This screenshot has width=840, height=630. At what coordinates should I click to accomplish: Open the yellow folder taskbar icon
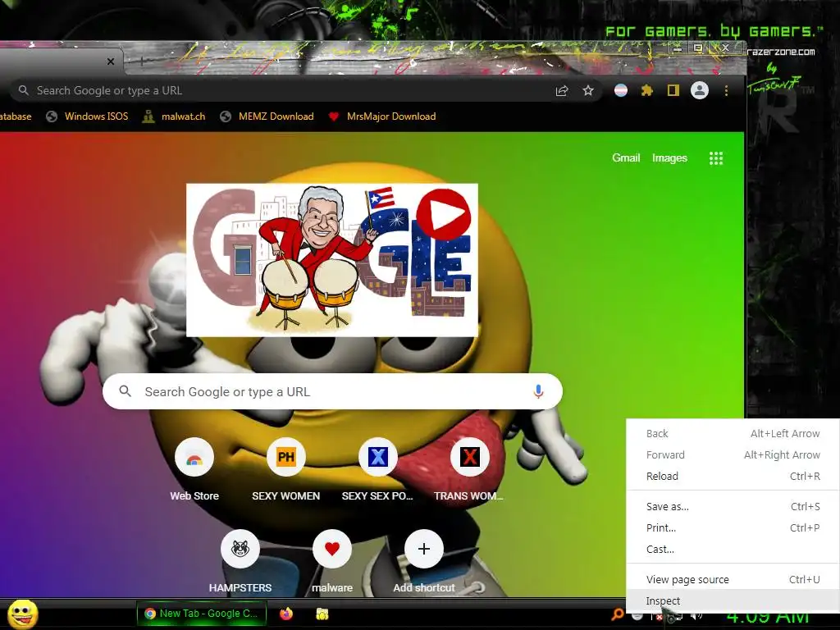(x=322, y=614)
